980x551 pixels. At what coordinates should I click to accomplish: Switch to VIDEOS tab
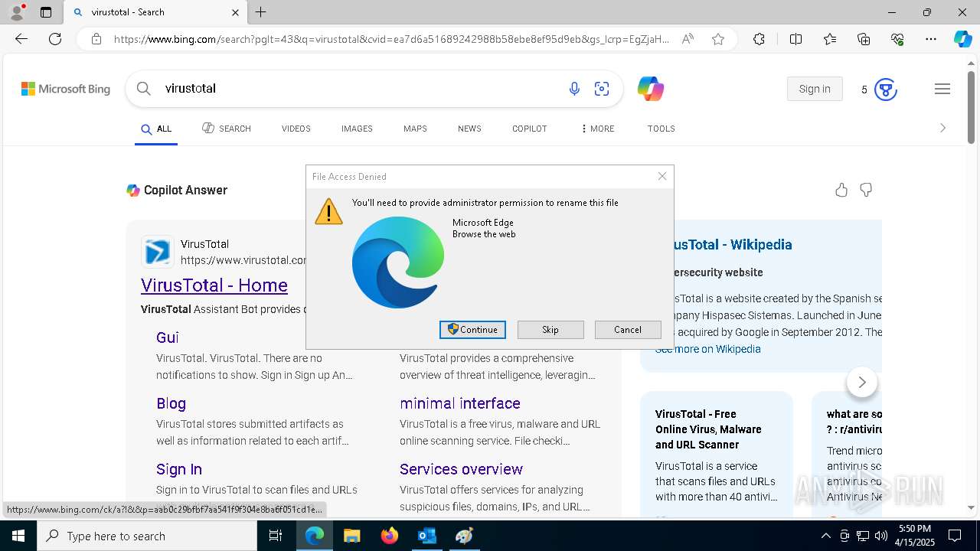tap(296, 129)
